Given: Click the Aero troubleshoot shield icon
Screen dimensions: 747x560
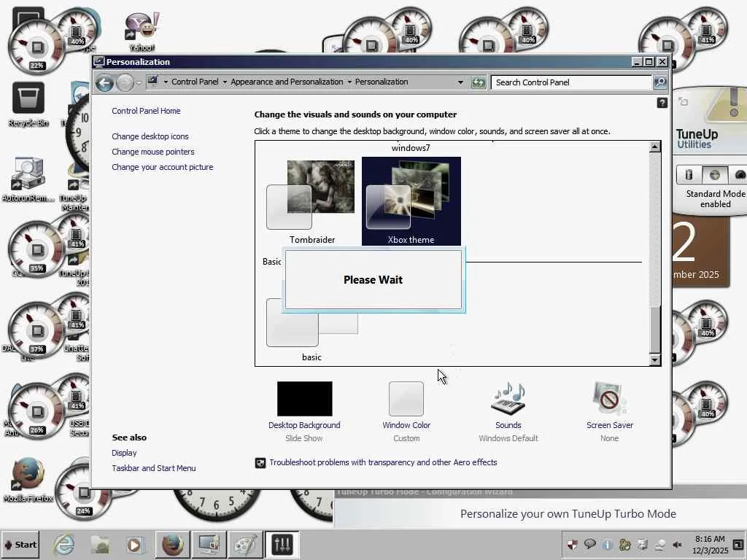Looking at the screenshot, I should click(x=260, y=463).
